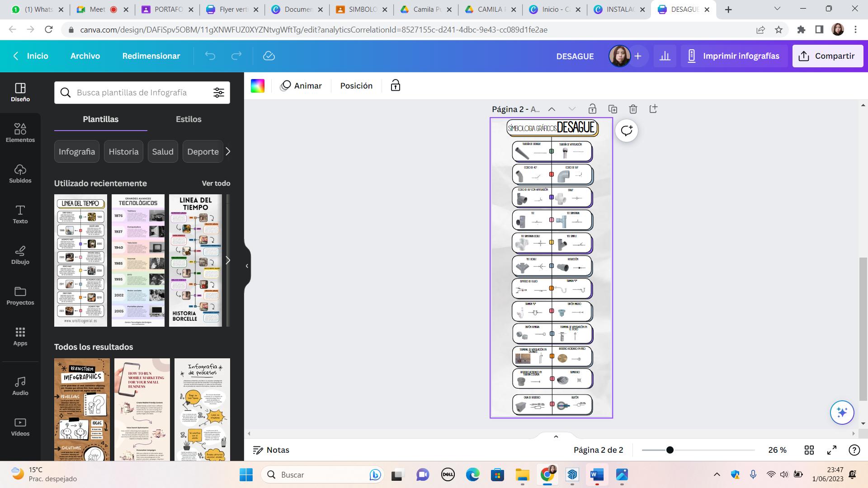Click the add comment bubble icon

pyautogui.click(x=627, y=131)
